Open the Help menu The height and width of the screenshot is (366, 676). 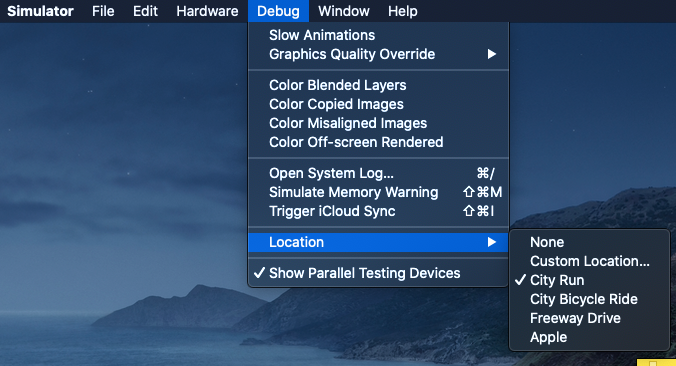(402, 11)
